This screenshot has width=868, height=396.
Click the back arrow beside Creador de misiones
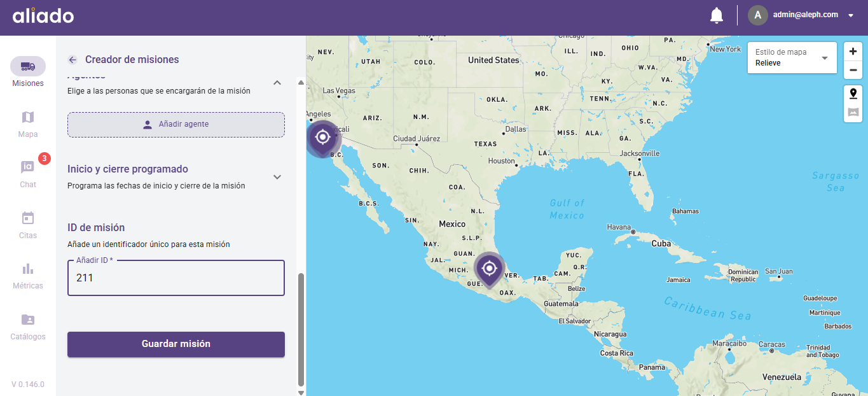72,60
